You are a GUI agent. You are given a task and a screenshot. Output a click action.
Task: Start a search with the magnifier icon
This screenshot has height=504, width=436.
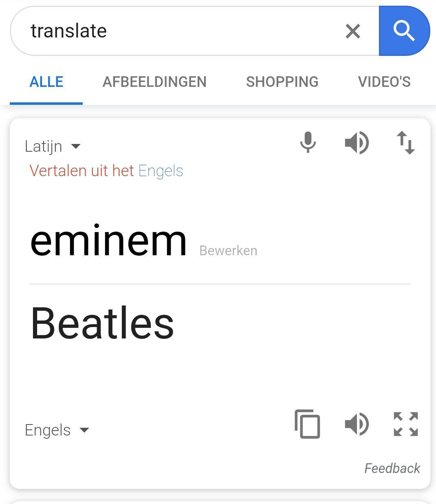pyautogui.click(x=404, y=31)
